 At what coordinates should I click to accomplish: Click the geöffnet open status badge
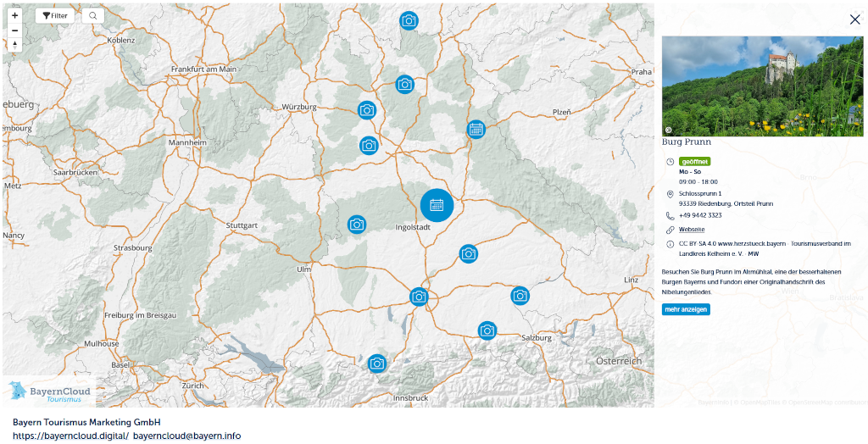pos(695,161)
